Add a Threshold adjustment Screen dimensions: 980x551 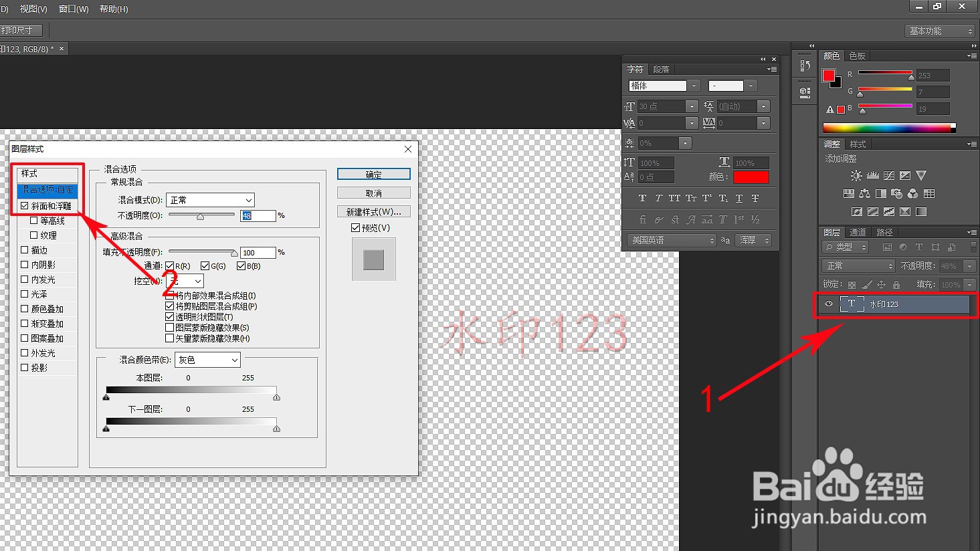(889, 212)
